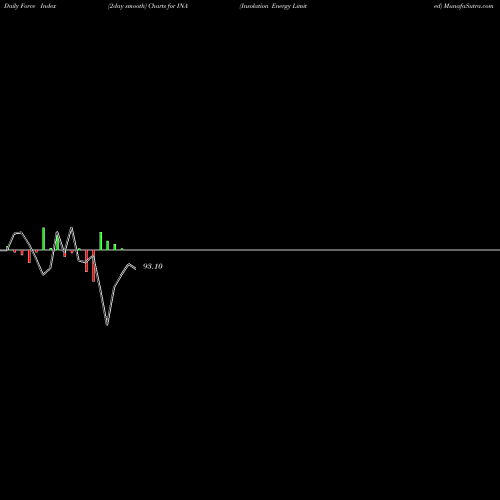The height and width of the screenshot is (500, 500).
Task: Click the 93.10 value label
Action: coord(153,266)
